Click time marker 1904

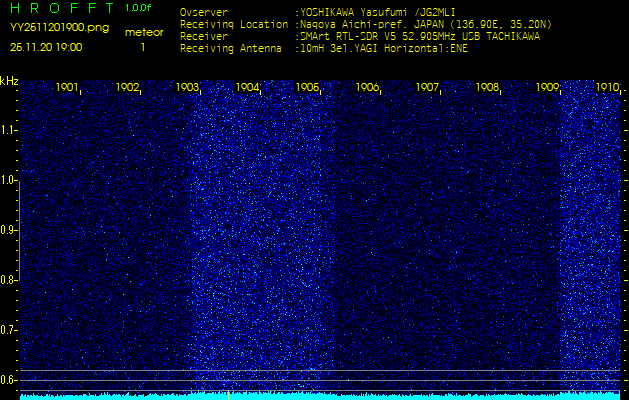pyautogui.click(x=247, y=87)
